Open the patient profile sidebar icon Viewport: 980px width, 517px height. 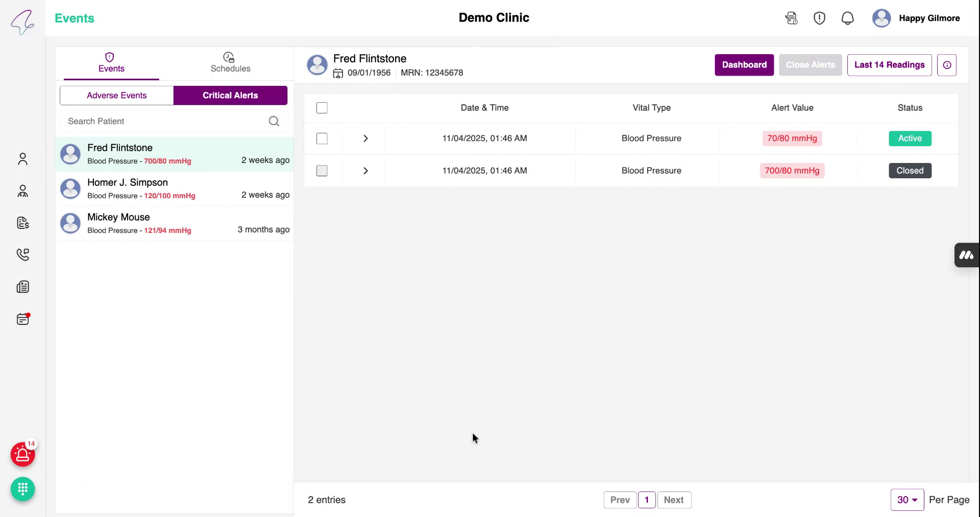22,159
